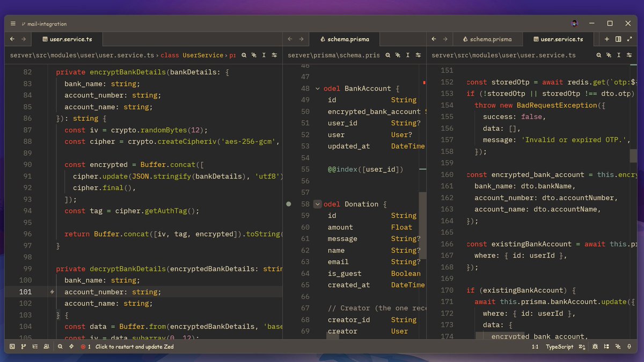Click the 1:1 cursor position indicator
The image size is (644, 362).
tap(535, 347)
